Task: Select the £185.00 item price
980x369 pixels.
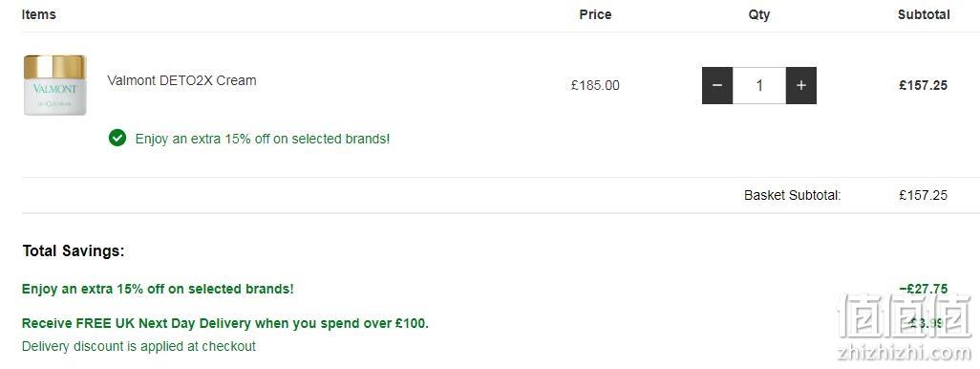Action: pyautogui.click(x=595, y=86)
